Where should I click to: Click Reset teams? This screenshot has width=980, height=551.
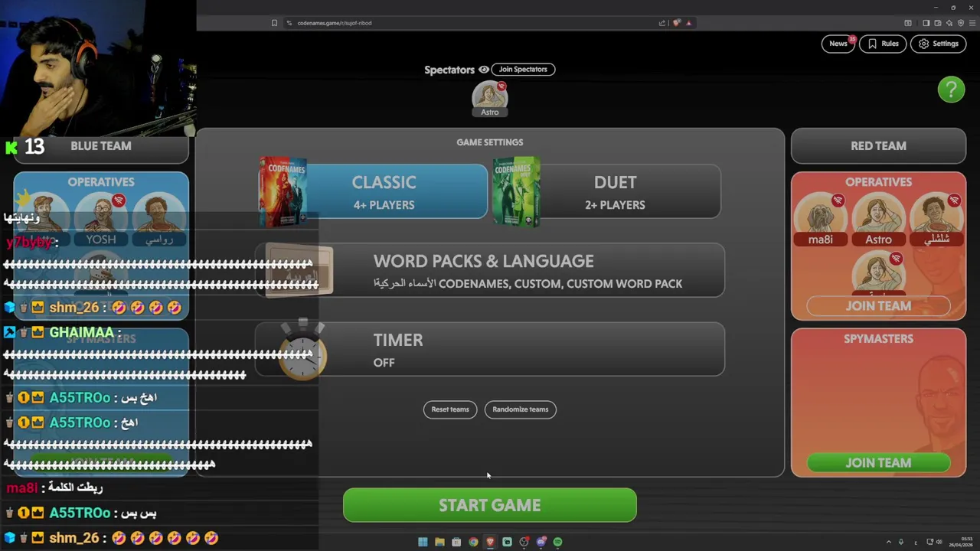pos(450,409)
